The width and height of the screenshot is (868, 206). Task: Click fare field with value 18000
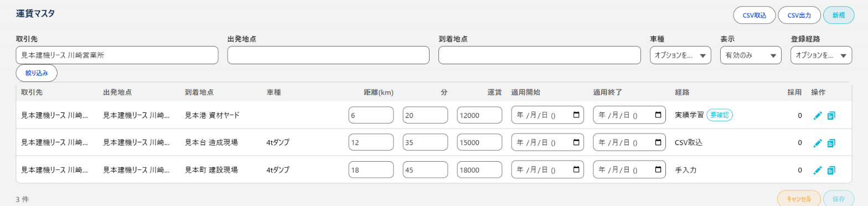pyautogui.click(x=479, y=169)
